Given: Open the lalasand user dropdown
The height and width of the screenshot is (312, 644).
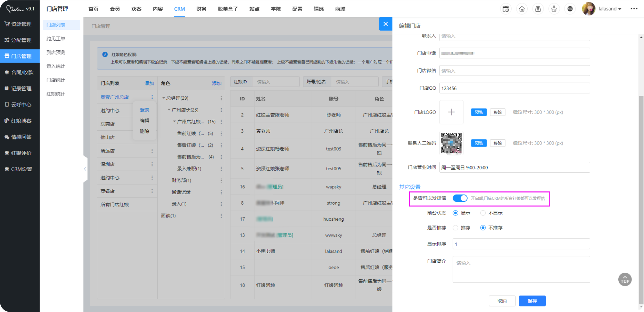Looking at the screenshot, I should coord(609,9).
